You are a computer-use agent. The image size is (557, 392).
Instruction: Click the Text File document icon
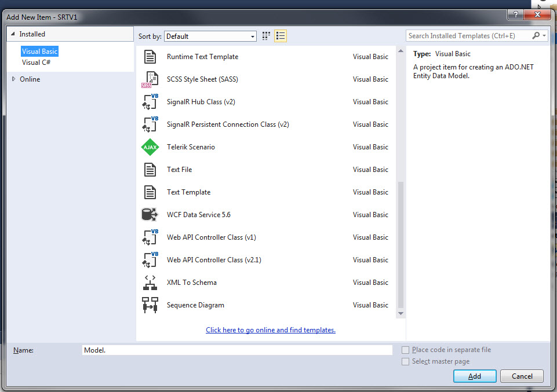click(x=150, y=170)
